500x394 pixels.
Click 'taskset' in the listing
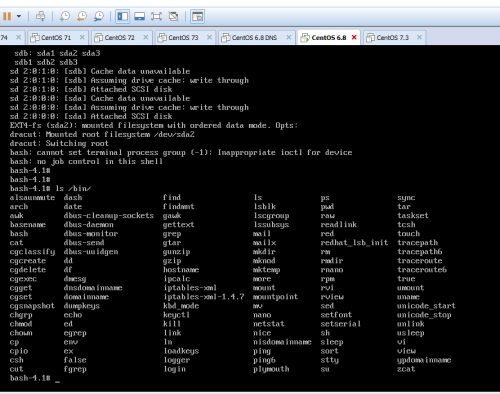pos(413,215)
